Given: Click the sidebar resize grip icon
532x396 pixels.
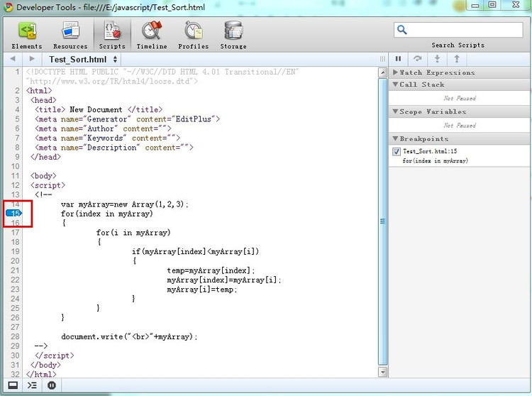Looking at the screenshot, I should (383, 60).
